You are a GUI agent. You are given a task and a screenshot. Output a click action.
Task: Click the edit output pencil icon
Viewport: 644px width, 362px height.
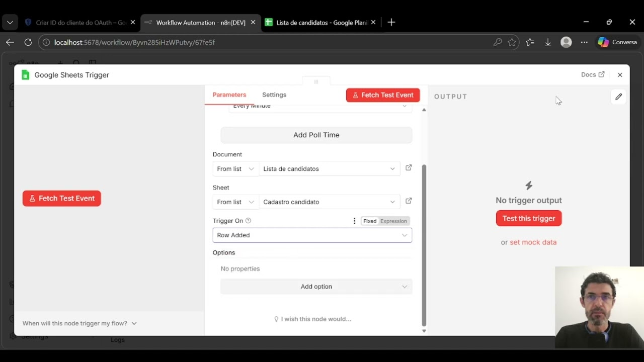tap(618, 97)
